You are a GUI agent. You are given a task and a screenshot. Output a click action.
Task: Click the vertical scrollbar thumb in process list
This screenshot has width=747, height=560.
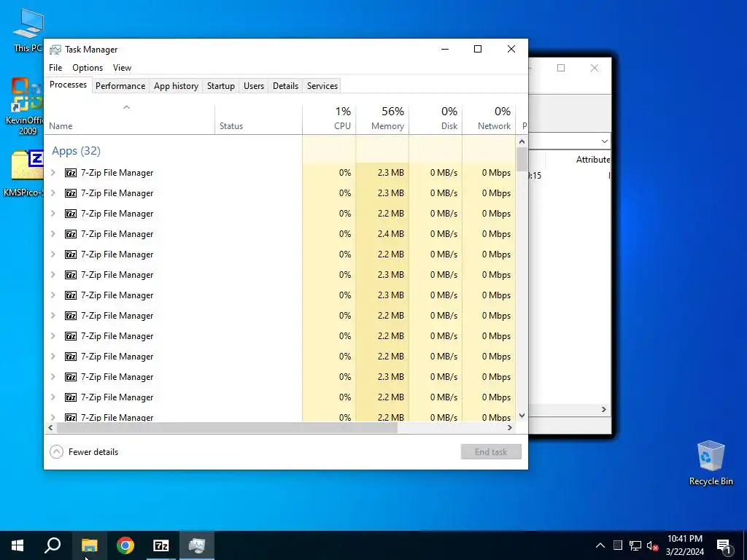[522, 160]
